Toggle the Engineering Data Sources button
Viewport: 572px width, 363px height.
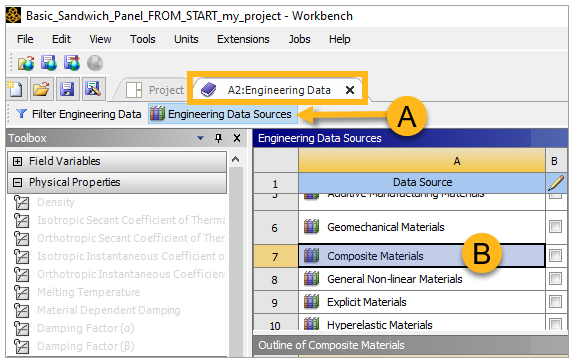click(223, 114)
